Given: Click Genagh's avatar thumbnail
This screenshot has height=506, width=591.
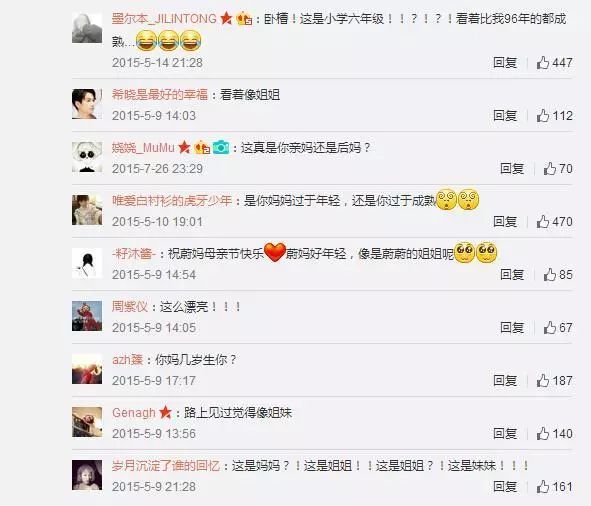Looking at the screenshot, I should (87, 422).
